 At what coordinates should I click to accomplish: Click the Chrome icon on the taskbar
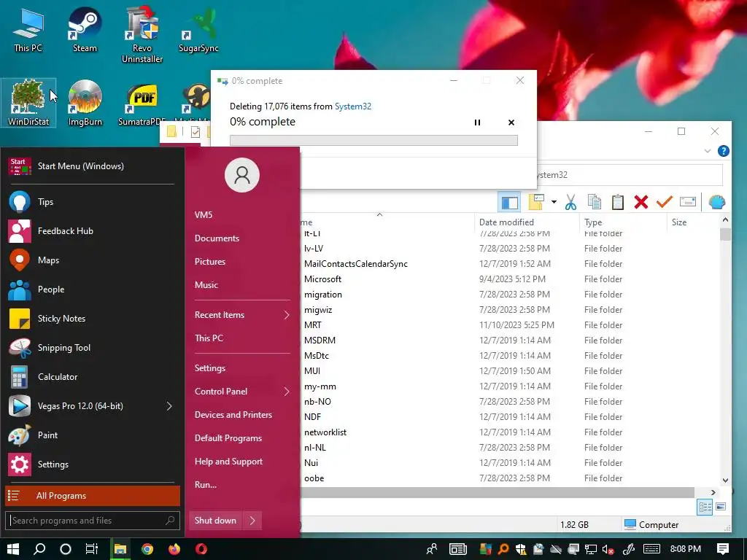click(147, 549)
